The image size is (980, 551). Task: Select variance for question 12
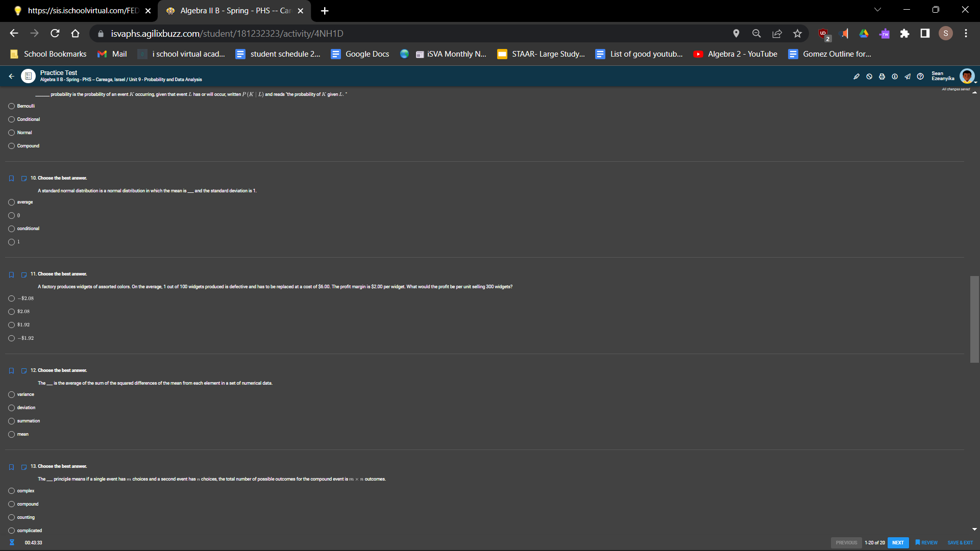click(11, 394)
